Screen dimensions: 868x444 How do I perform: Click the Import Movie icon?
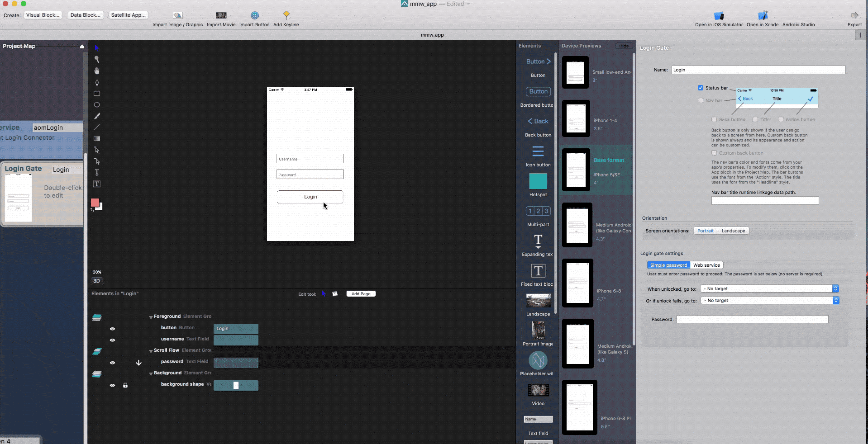[x=221, y=15]
